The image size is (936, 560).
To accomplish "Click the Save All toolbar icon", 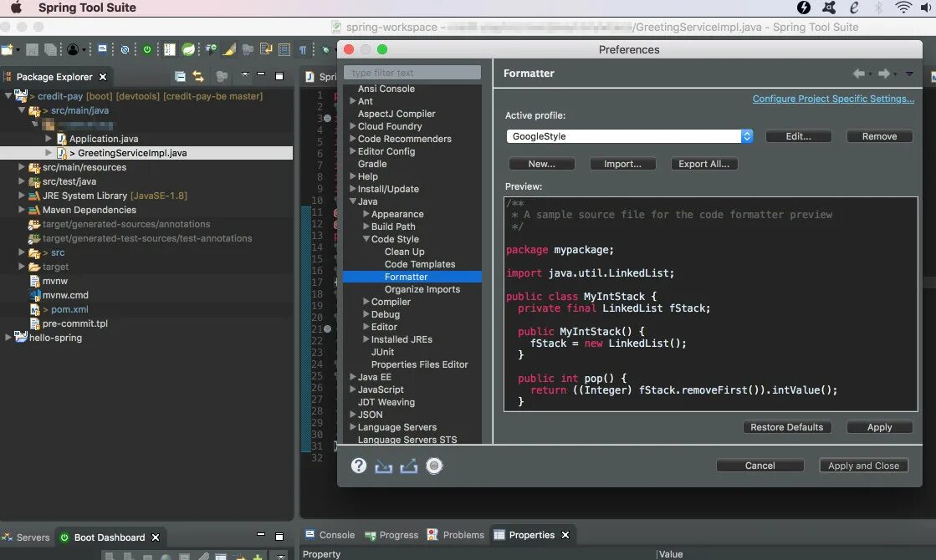I will pos(51,49).
